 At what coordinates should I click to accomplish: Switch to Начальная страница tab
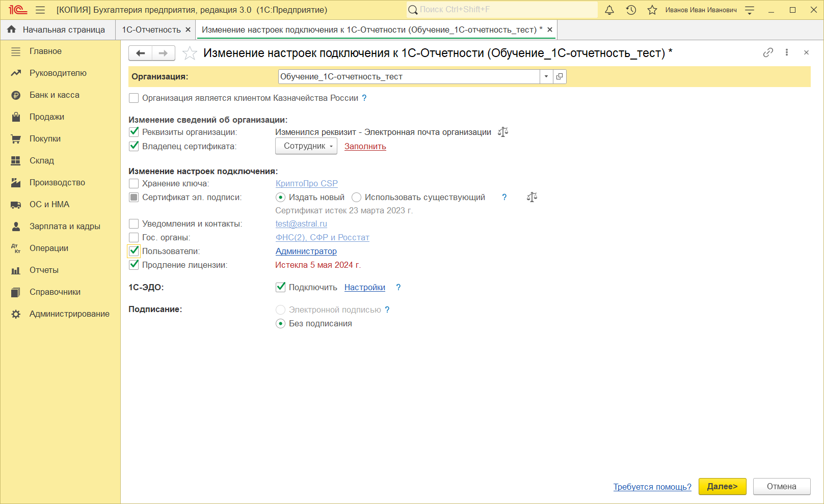[x=58, y=30]
